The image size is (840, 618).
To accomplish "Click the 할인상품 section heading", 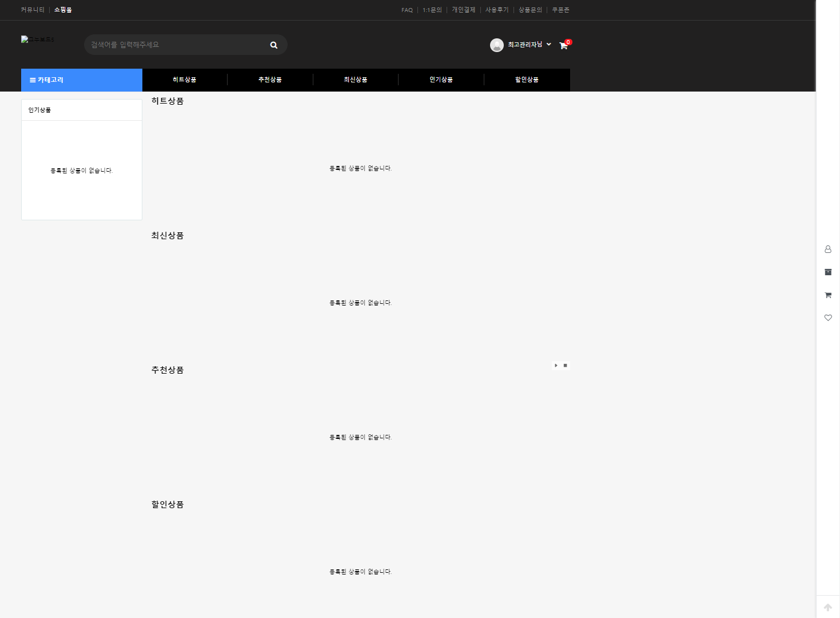I will tap(168, 504).
